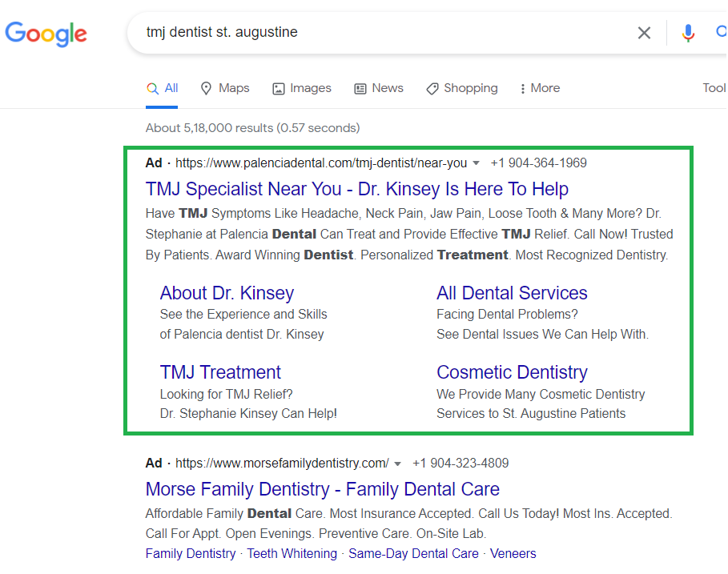The width and height of the screenshot is (728, 574).
Task: Click the three-dot More icon
Action: (x=523, y=89)
